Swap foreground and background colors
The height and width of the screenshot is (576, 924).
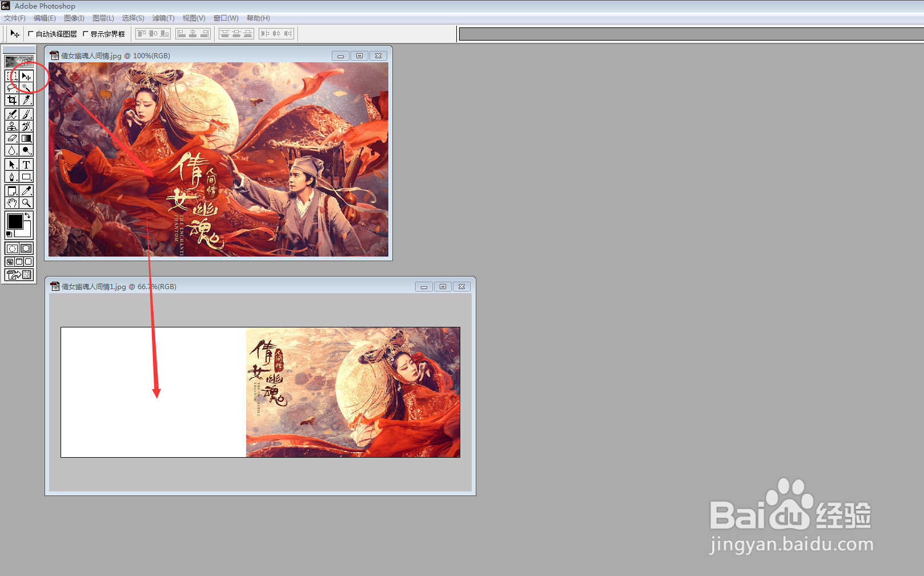pos(27,215)
